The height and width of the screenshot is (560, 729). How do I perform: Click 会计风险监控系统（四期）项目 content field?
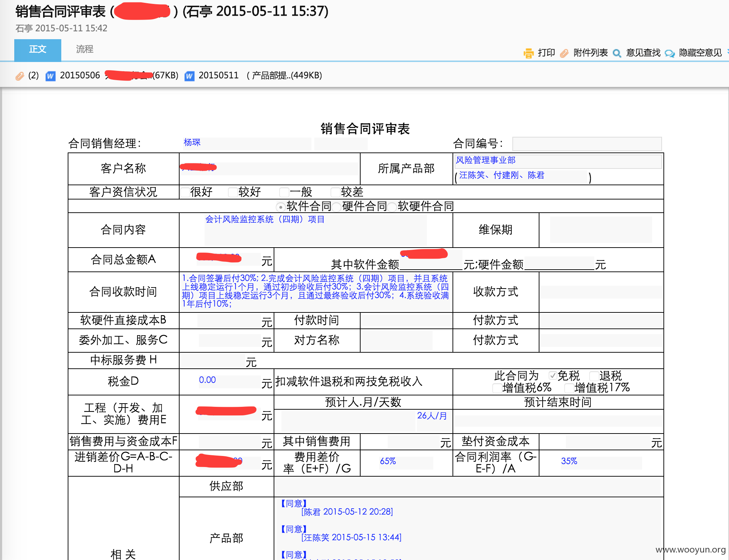point(316,230)
